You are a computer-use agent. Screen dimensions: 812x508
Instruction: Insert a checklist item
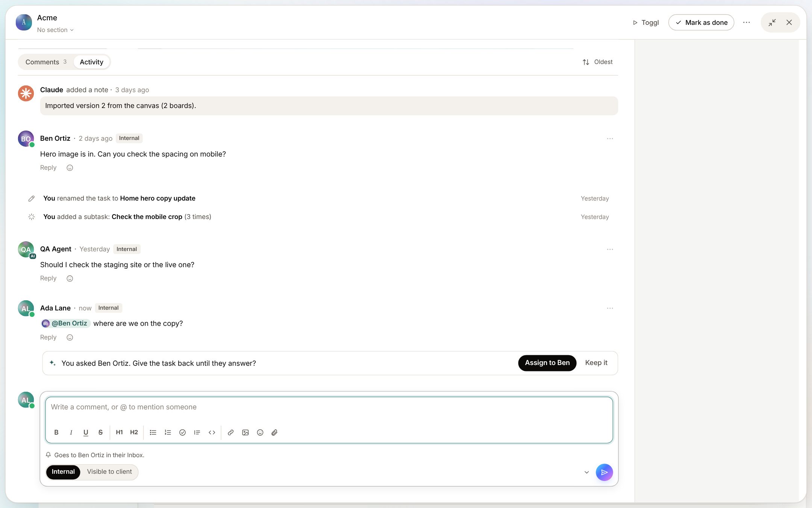point(182,432)
